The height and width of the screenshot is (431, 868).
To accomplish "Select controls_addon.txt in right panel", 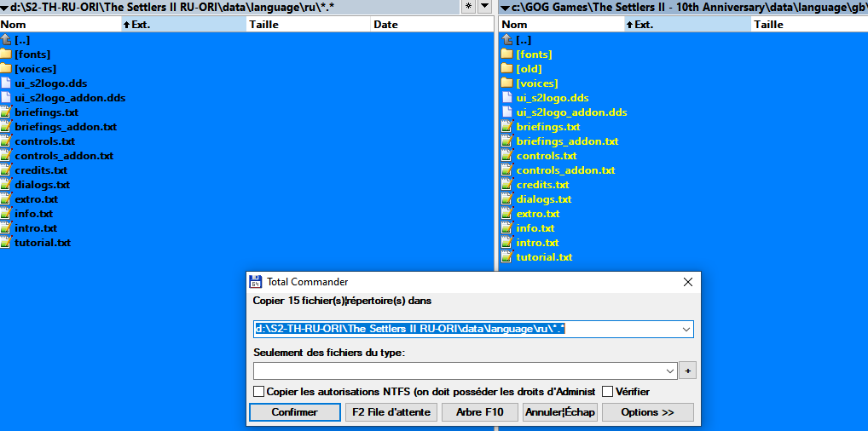I will (566, 170).
